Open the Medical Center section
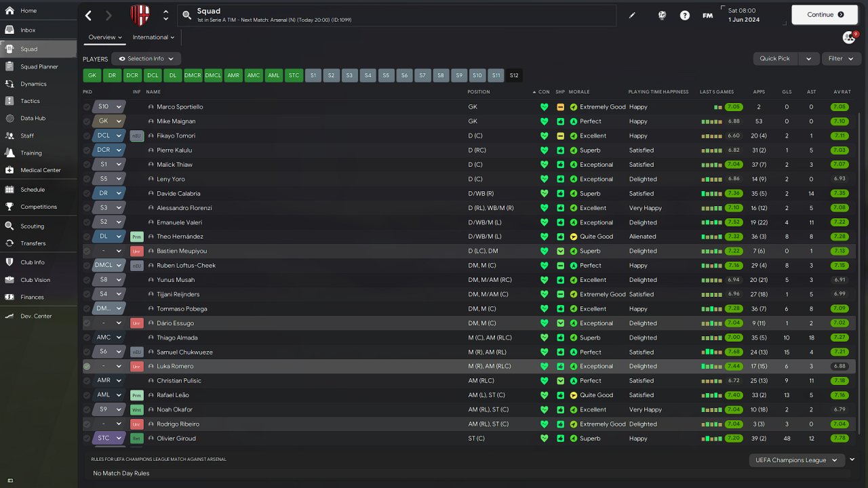868x488 pixels. [x=38, y=170]
